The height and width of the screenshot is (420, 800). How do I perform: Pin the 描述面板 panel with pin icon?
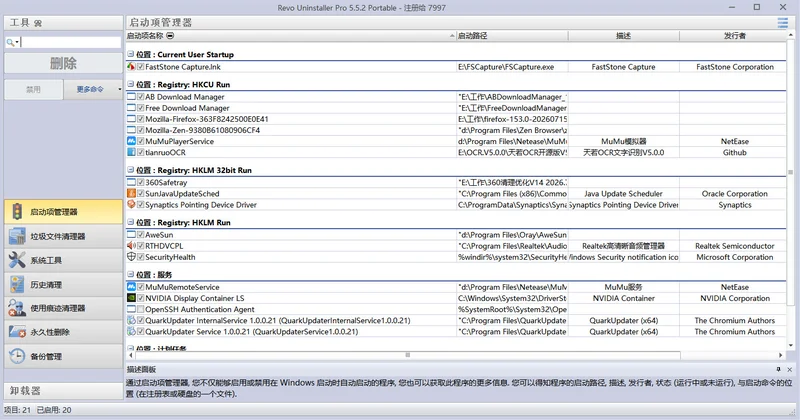[778, 369]
